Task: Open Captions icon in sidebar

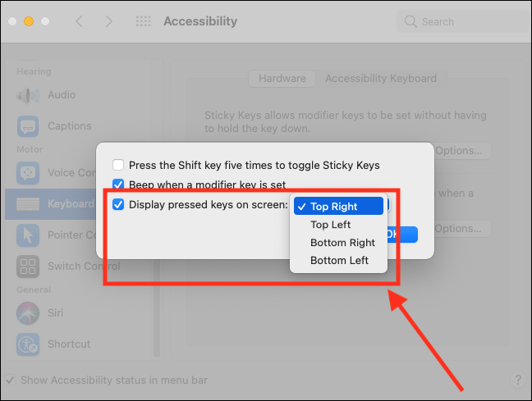Action: point(28,126)
